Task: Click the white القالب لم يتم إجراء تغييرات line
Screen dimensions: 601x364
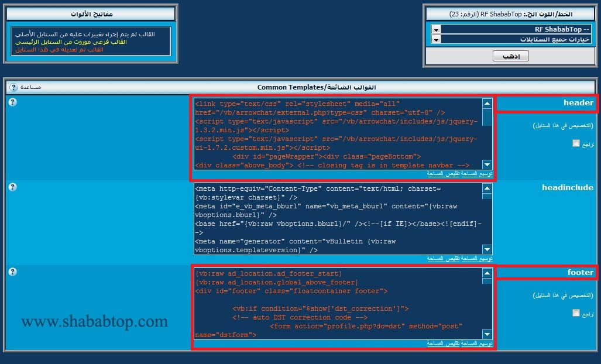Action: 85,34
